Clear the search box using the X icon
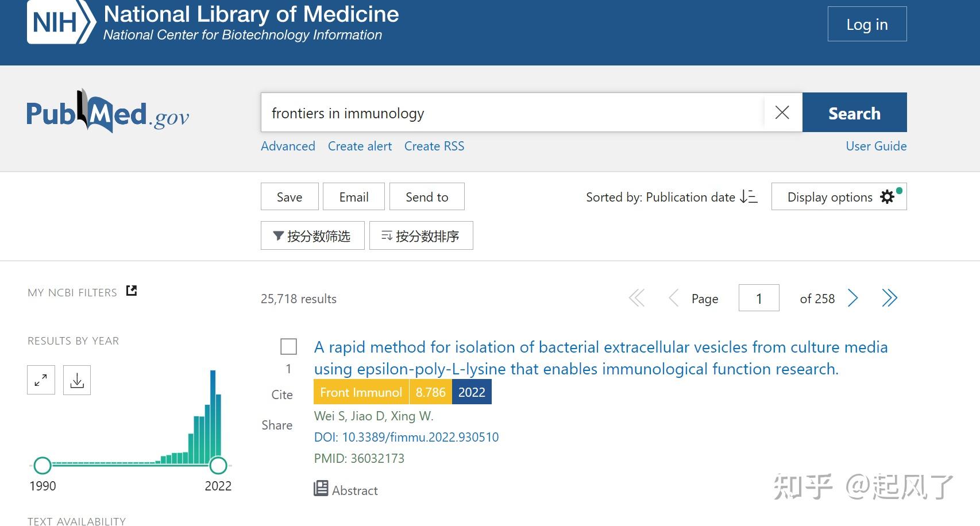 pos(782,113)
